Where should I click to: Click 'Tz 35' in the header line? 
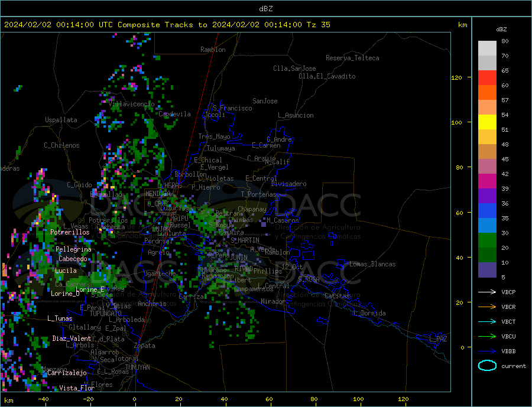click(x=318, y=25)
